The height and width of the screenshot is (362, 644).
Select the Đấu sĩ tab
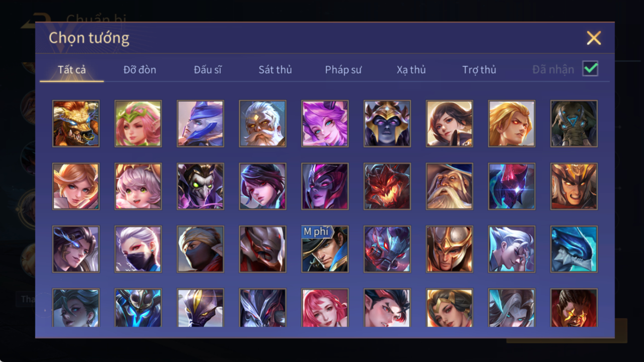point(208,70)
